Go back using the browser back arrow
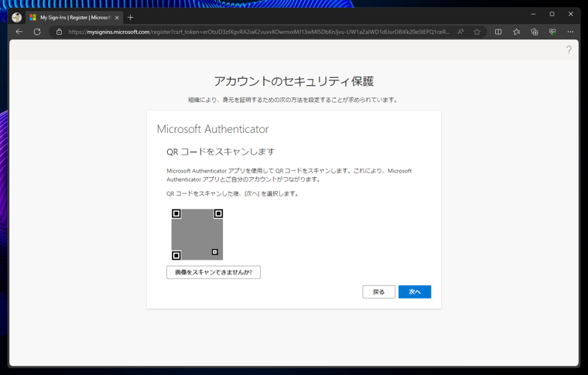The image size is (588, 375). coord(19,32)
